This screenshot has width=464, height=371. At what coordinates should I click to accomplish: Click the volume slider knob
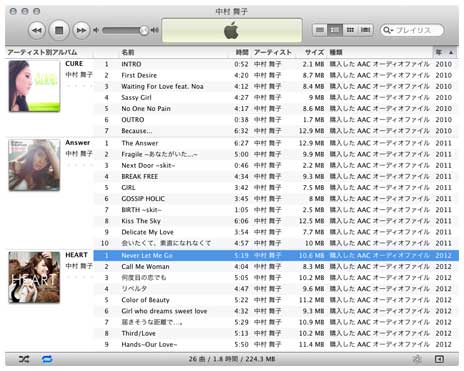coord(144,30)
